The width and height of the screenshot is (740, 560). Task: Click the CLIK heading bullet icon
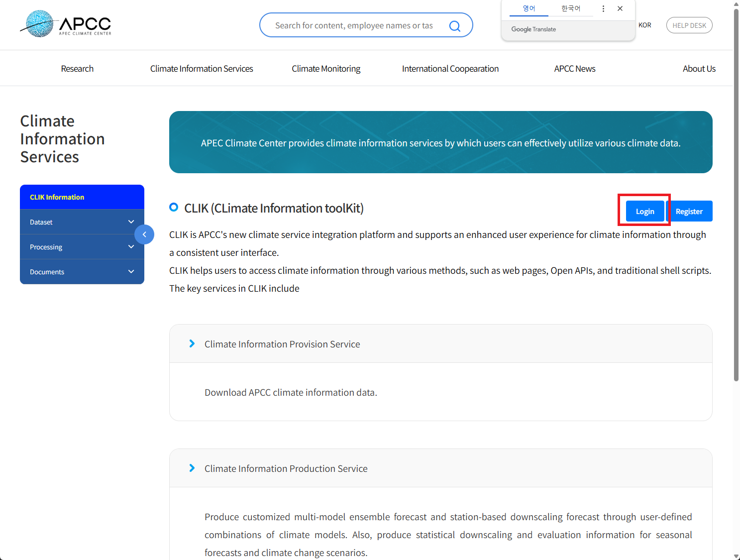click(174, 208)
